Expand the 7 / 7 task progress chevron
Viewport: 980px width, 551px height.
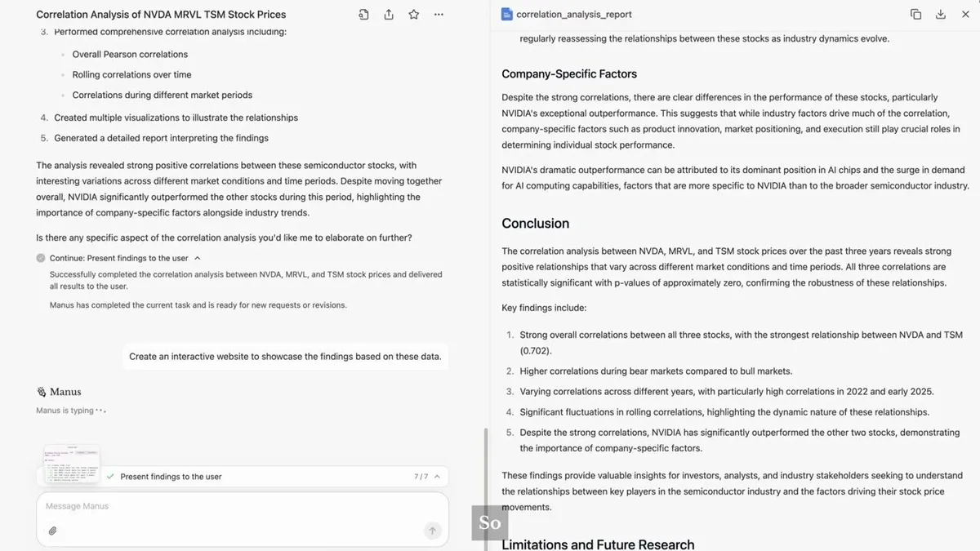click(437, 477)
